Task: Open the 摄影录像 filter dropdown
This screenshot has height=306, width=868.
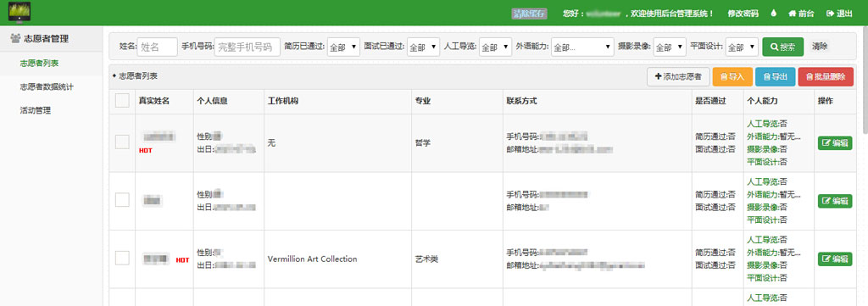Action: coord(670,47)
